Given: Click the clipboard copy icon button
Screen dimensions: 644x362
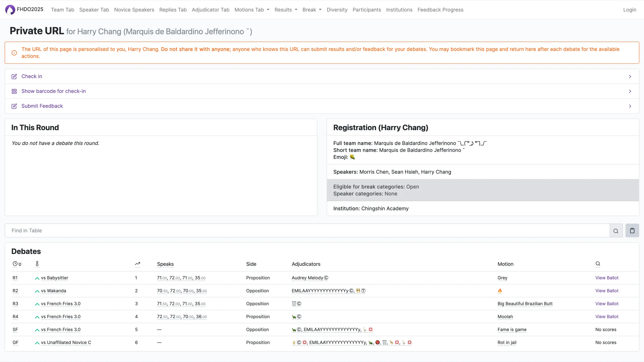Looking at the screenshot, I should tap(632, 231).
